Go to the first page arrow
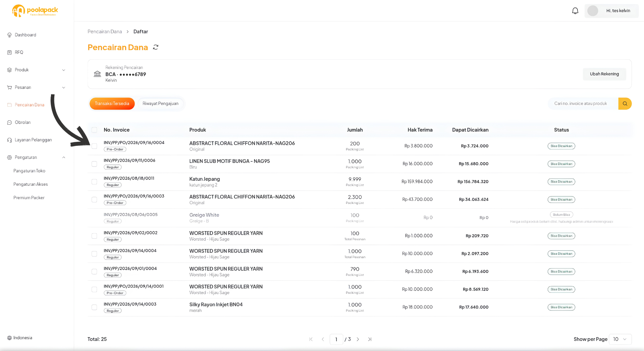The image size is (644, 351). click(x=311, y=339)
